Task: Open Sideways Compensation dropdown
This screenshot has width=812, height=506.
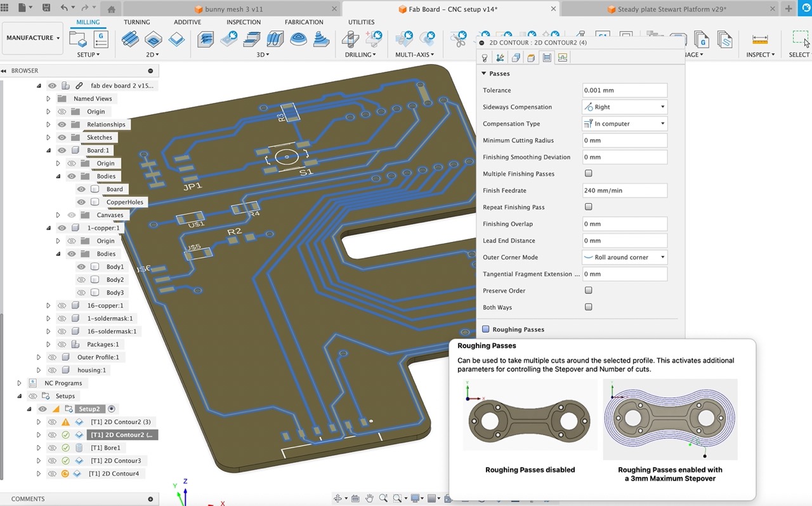Action: pos(624,107)
